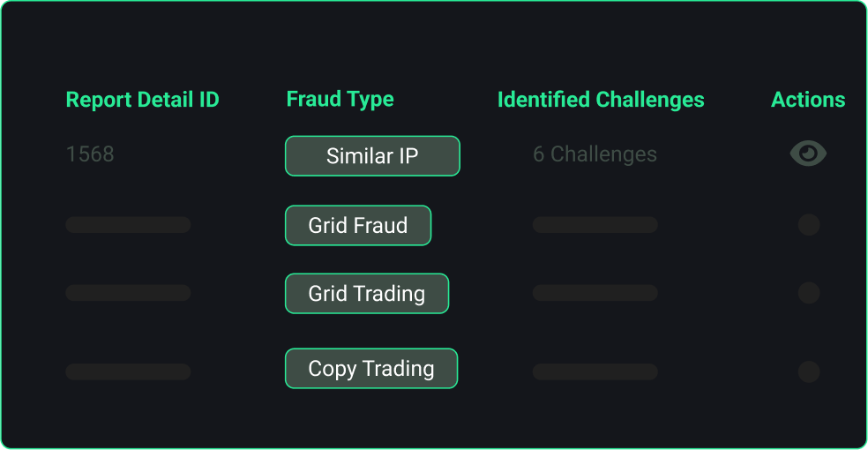Open report detail ID 1568
Viewport: 868px width, 450px height.
pyautogui.click(x=90, y=154)
